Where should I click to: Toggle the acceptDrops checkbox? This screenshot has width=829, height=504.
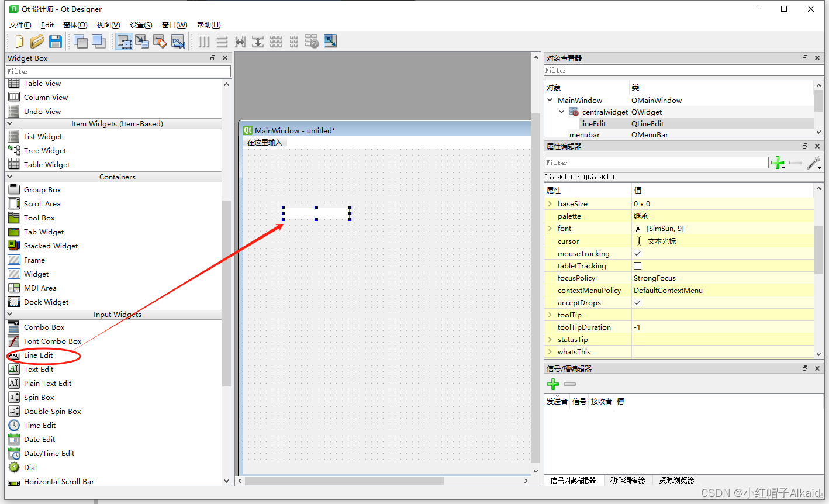point(638,303)
